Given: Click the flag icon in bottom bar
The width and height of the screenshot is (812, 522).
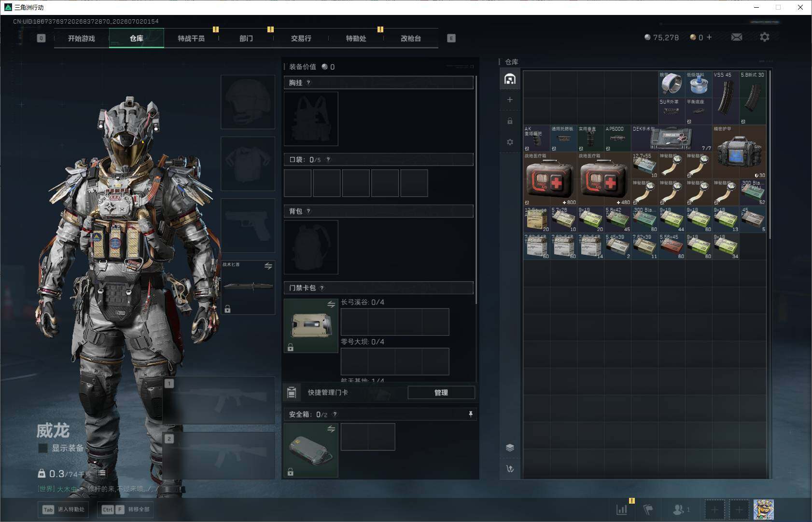Looking at the screenshot, I should tap(648, 509).
